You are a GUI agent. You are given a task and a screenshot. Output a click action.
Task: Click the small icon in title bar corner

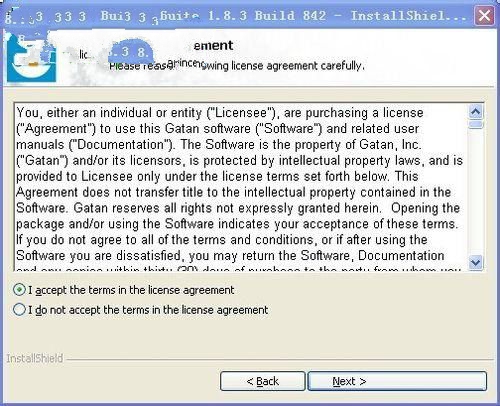[9, 15]
